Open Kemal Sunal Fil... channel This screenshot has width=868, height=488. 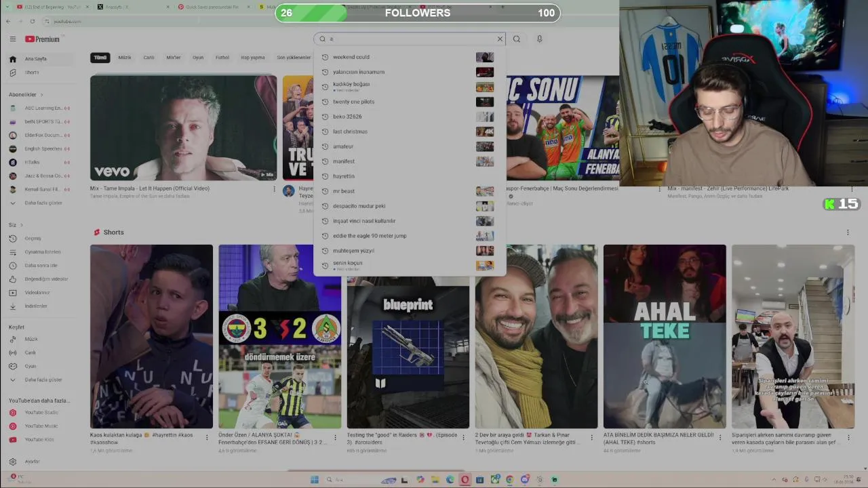pyautogui.click(x=41, y=189)
